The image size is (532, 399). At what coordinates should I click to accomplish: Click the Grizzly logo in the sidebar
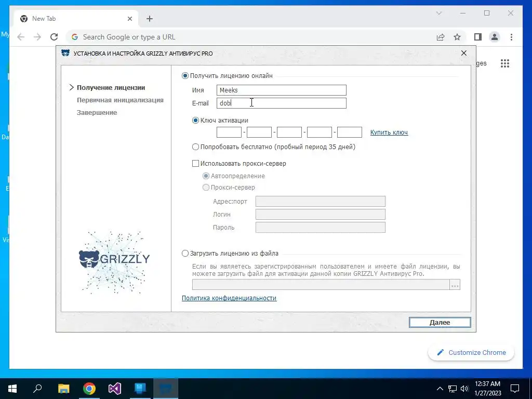tap(114, 262)
